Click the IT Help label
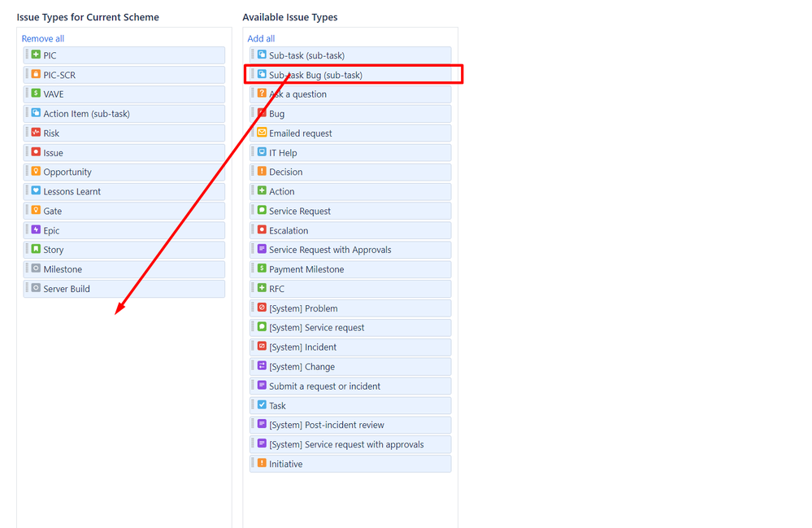Viewport: 812px width, 528px height. 284,153
